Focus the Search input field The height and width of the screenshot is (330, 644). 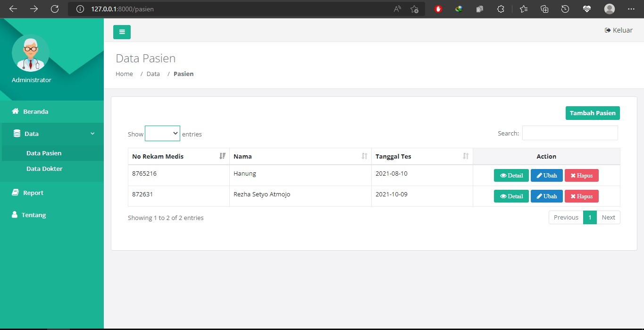point(569,133)
